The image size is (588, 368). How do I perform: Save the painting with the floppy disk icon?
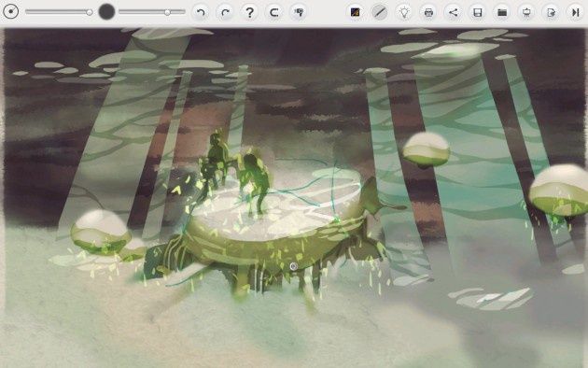point(477,12)
